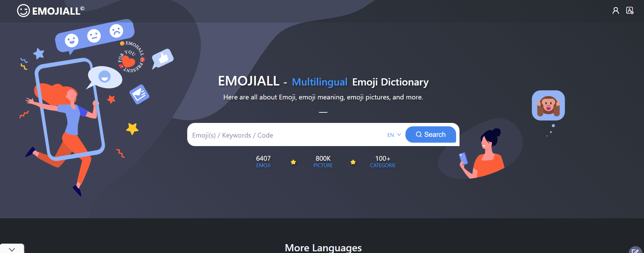Expand the EN language dropdown

(394, 135)
